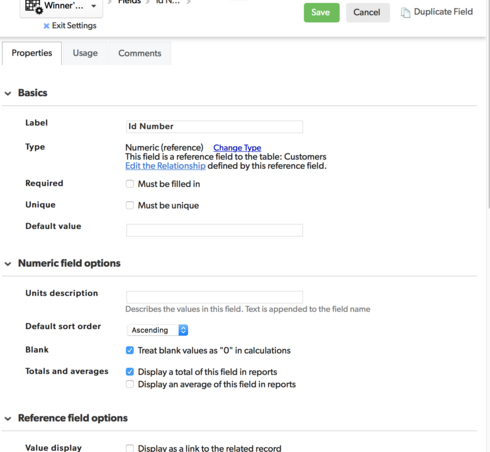490x452 pixels.
Task: Open the Edit the Relationship link
Action: 165,166
